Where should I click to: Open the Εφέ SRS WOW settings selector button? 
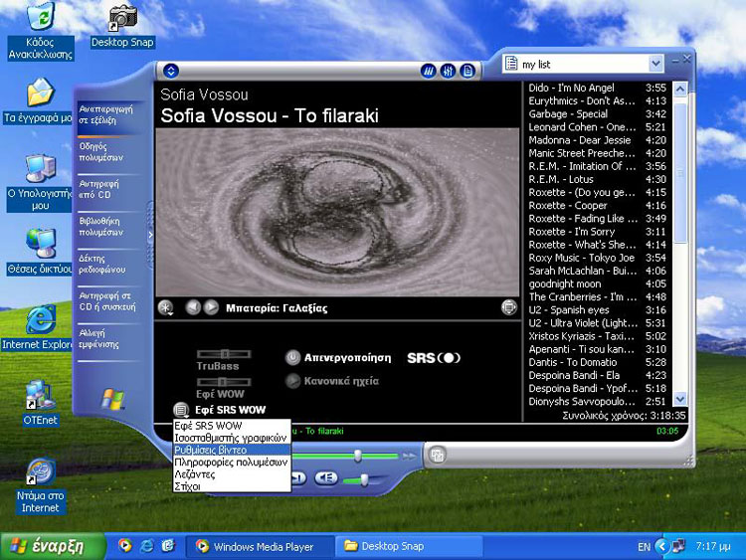click(181, 410)
